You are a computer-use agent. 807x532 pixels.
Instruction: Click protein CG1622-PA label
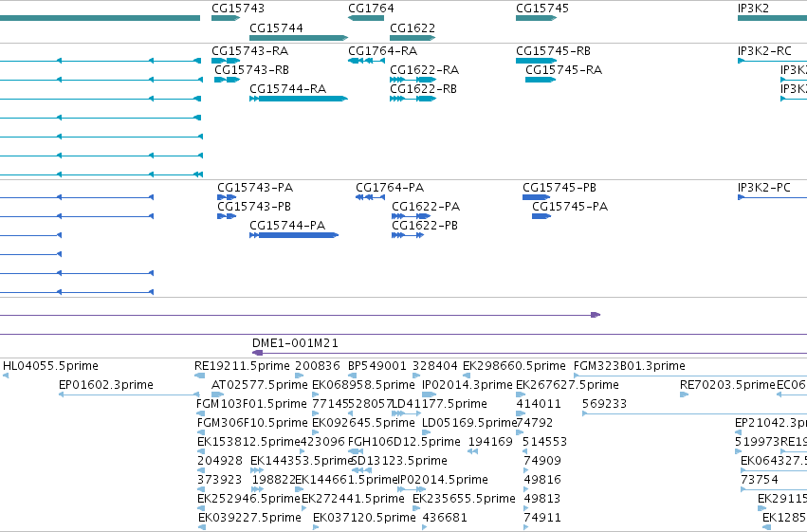click(x=426, y=207)
